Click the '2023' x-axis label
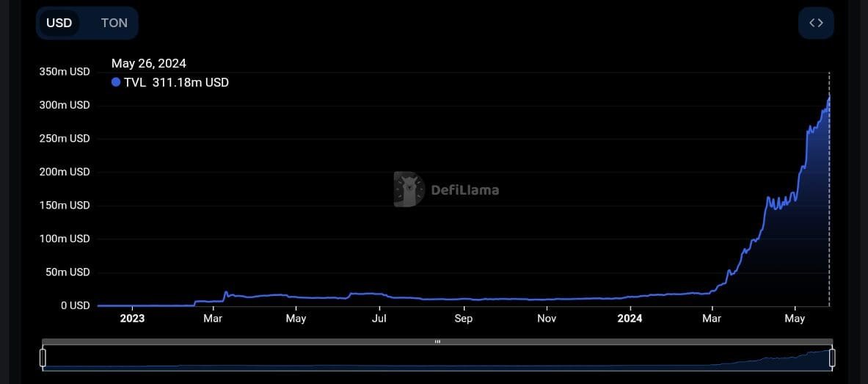The width and height of the screenshot is (868, 384). 132,319
